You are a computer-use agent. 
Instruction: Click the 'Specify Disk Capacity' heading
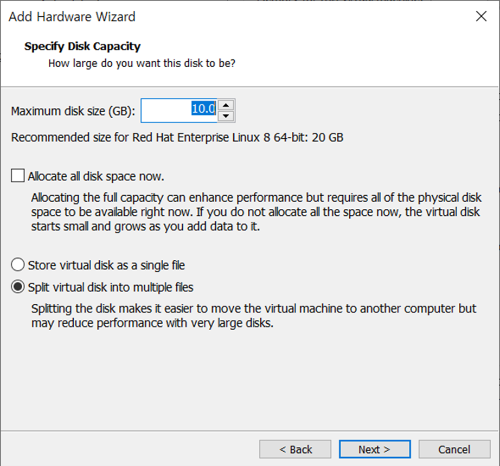pos(82,46)
